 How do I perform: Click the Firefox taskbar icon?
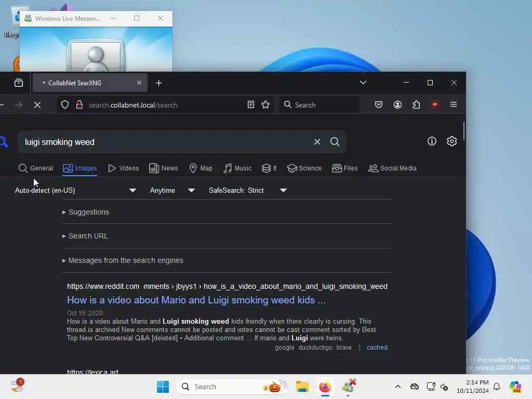pos(325,387)
